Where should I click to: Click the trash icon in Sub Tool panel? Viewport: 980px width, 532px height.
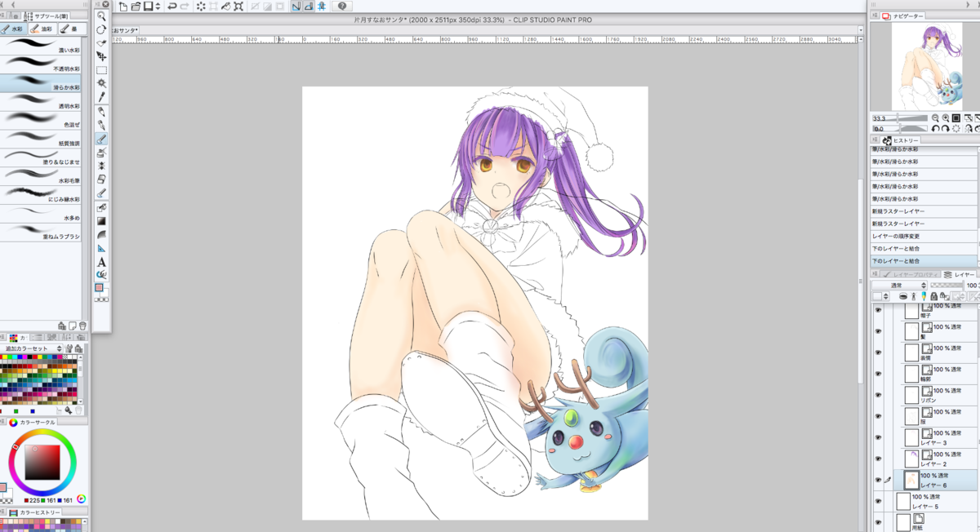click(x=82, y=325)
